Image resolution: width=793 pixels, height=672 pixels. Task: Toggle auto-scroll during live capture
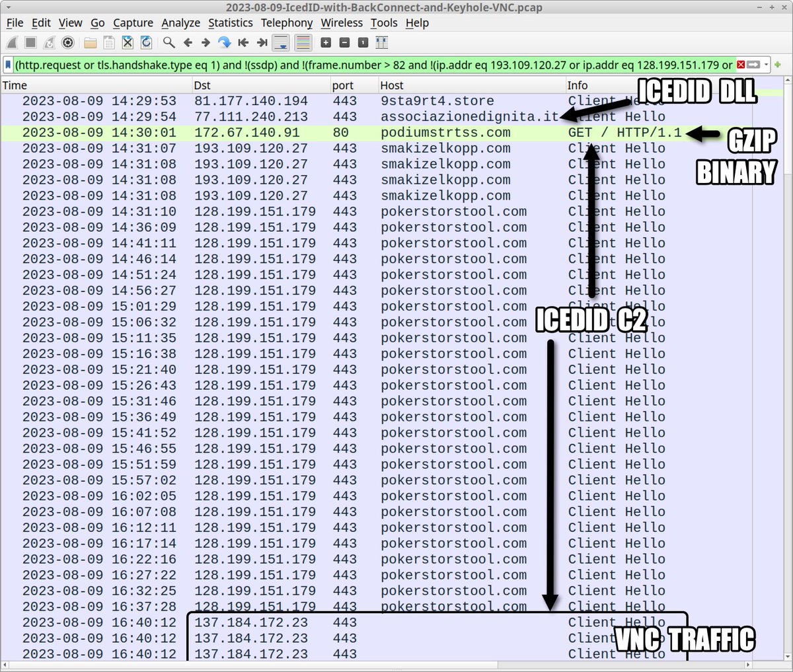pos(281,43)
